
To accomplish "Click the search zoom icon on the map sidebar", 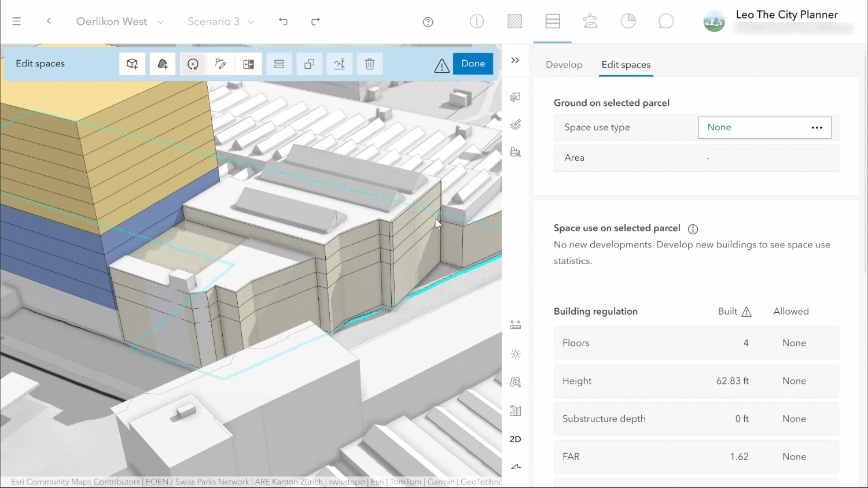I will [515, 382].
